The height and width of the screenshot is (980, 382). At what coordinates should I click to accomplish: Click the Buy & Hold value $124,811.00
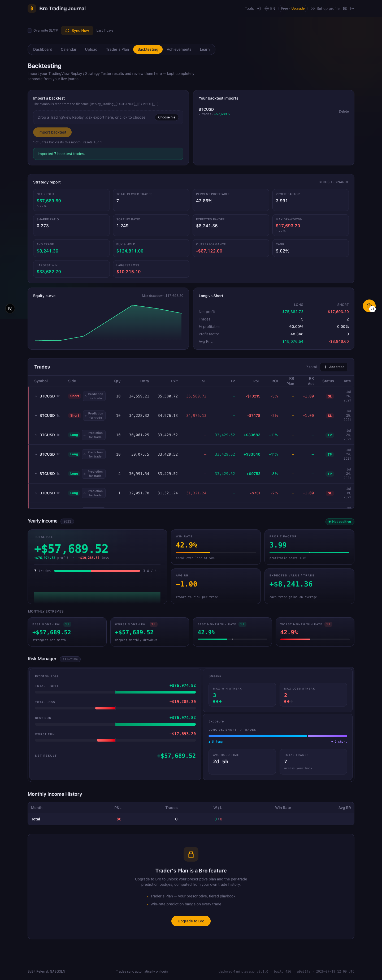coord(130,251)
